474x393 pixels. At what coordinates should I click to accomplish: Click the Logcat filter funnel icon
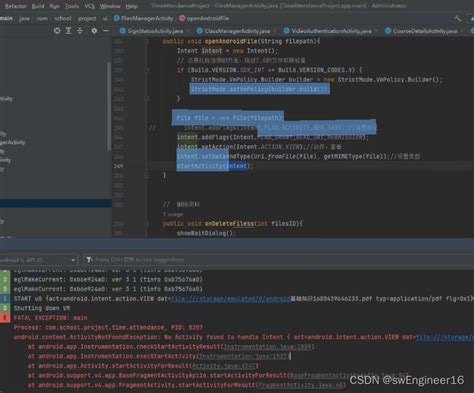[89, 260]
